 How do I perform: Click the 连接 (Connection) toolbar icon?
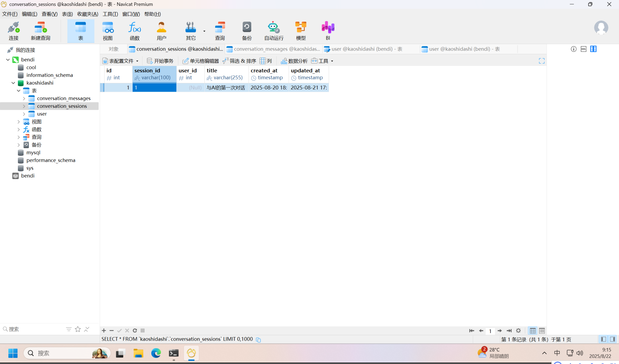click(x=13, y=31)
